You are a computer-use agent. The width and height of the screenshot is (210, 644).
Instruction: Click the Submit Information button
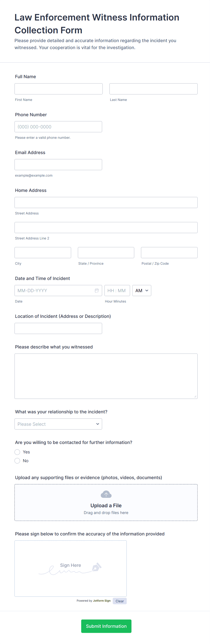tap(106, 626)
